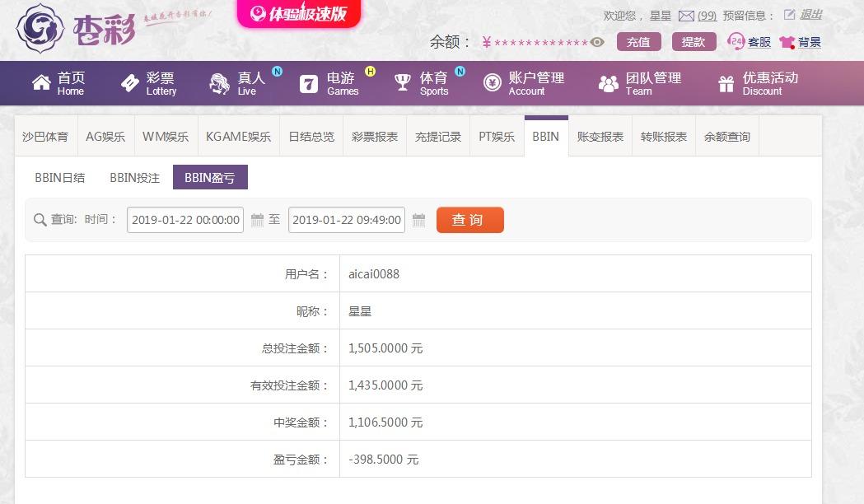Open the Lottery ticket icon
The height and width of the screenshot is (504, 864).
coord(130,83)
